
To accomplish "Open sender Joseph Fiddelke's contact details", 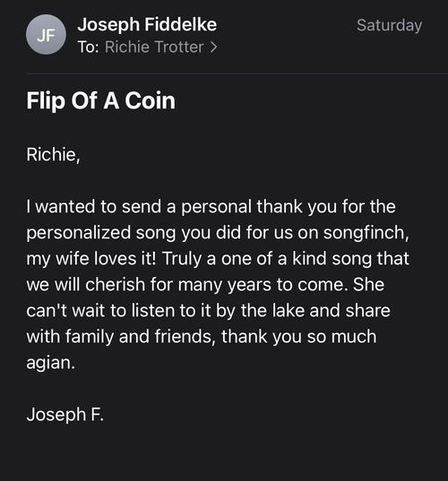I will pyautogui.click(x=147, y=24).
